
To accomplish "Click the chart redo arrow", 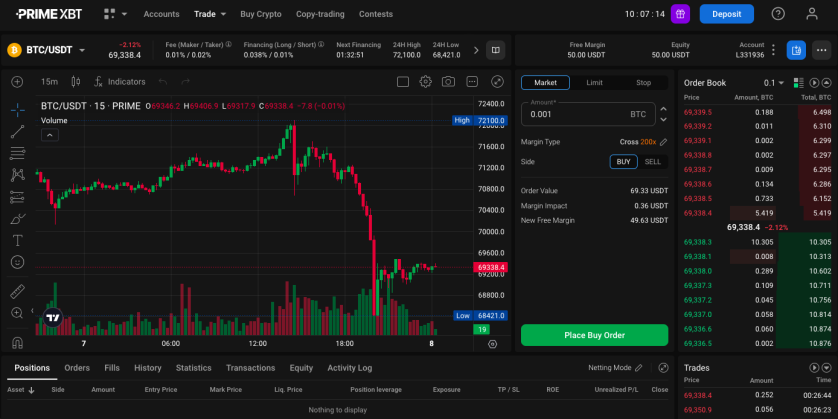I will 185,82.
